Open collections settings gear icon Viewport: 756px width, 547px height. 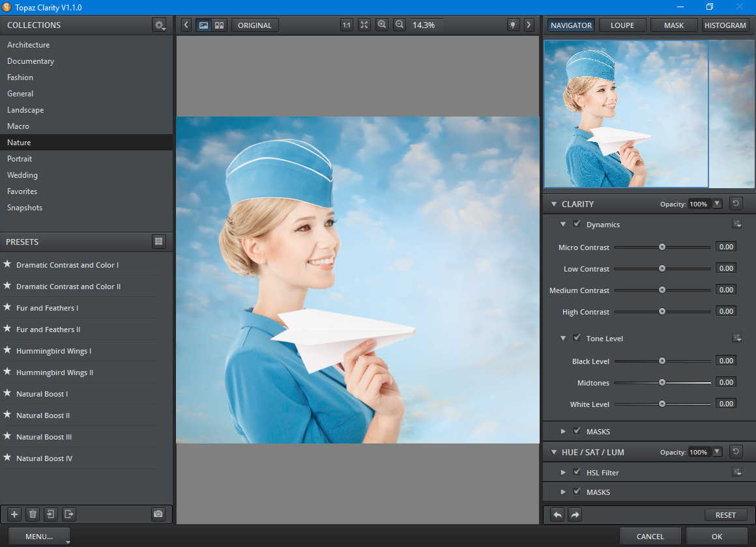pos(159,25)
